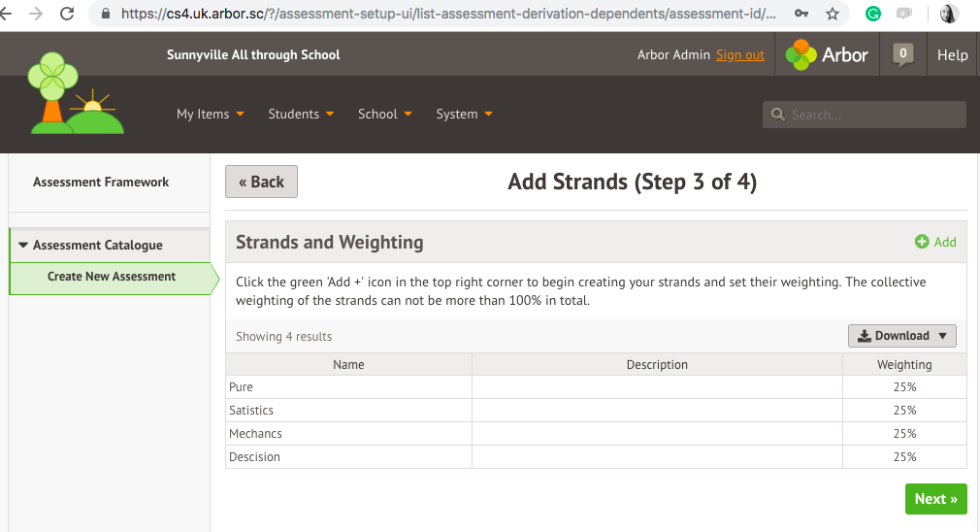
Task: Click the Arbor logo in header
Action: 827,55
